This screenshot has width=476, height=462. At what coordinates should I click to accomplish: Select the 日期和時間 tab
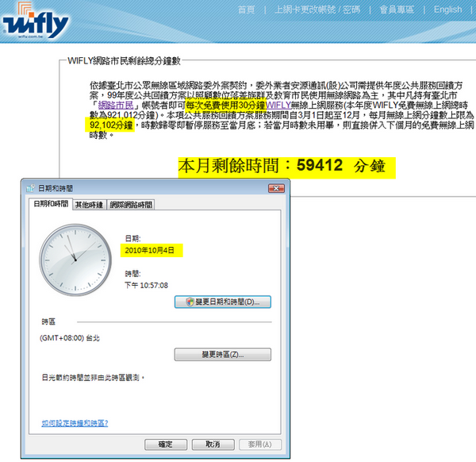51,204
